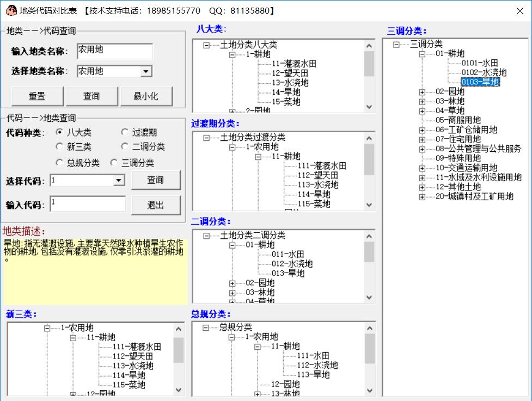Open the 选择代码 dropdown

pyautogui.click(x=118, y=180)
